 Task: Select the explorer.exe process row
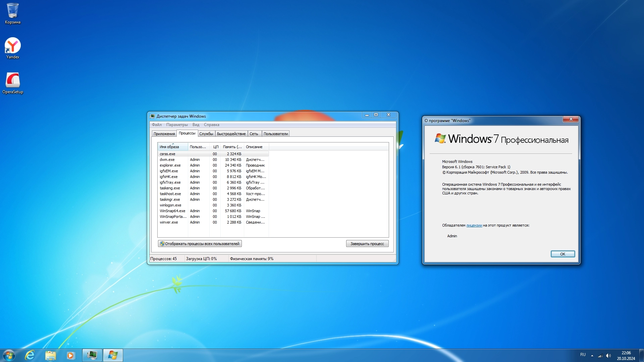click(170, 165)
